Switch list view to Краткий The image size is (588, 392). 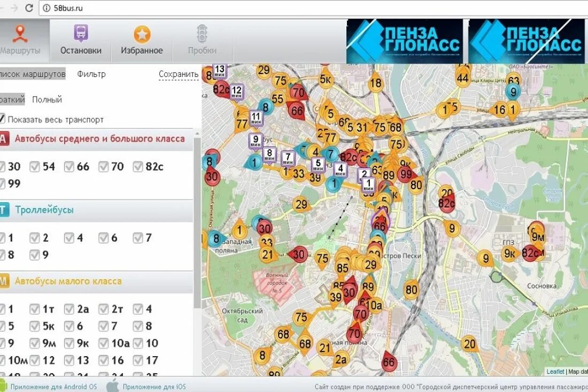pos(12,99)
